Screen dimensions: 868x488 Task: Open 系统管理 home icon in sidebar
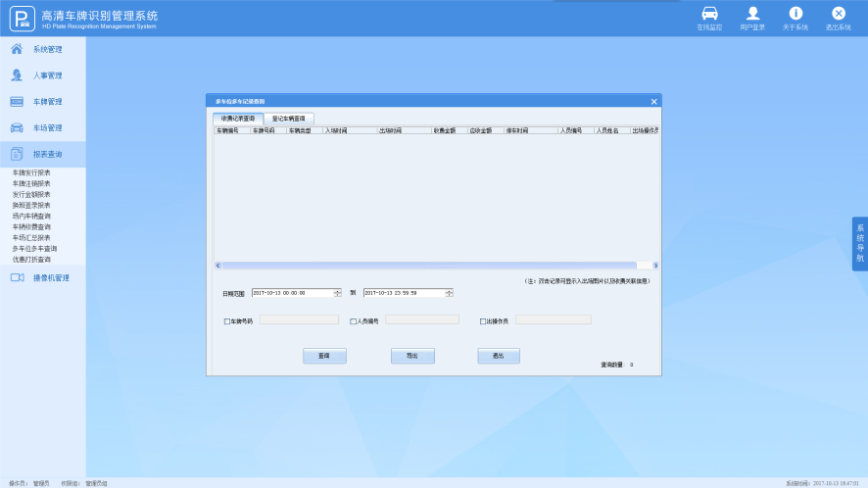tap(17, 49)
